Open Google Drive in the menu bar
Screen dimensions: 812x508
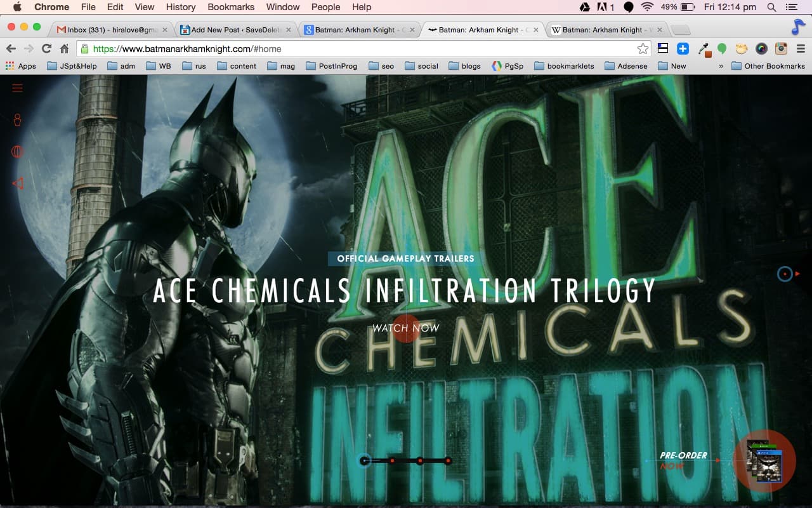pos(584,7)
